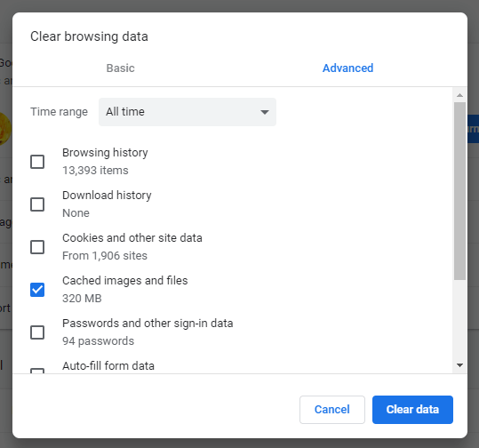Click the 'Cookies and other site data' label

tap(132, 238)
